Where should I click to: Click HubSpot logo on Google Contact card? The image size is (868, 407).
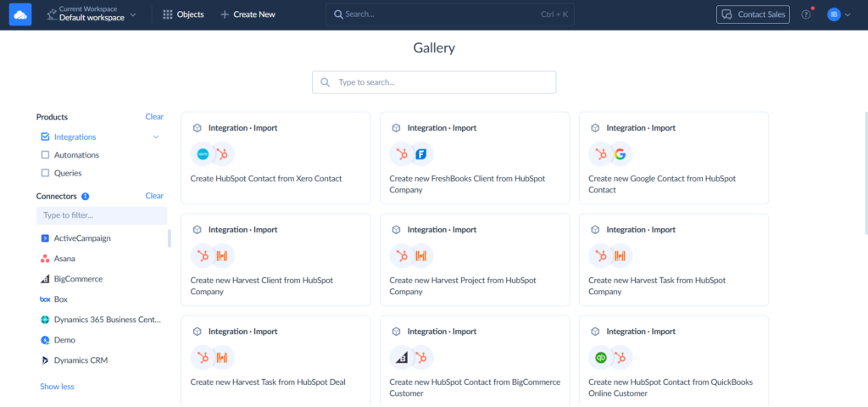tap(601, 154)
